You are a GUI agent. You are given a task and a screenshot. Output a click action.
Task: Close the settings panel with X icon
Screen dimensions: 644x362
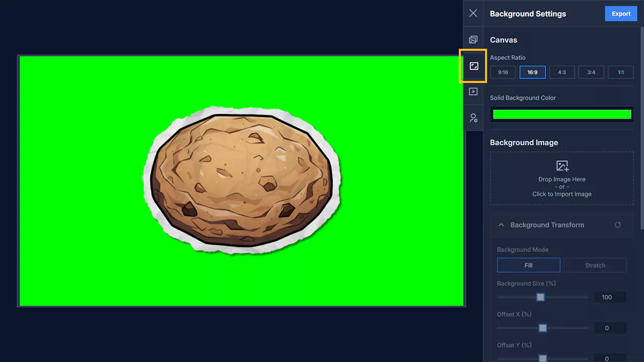473,14
